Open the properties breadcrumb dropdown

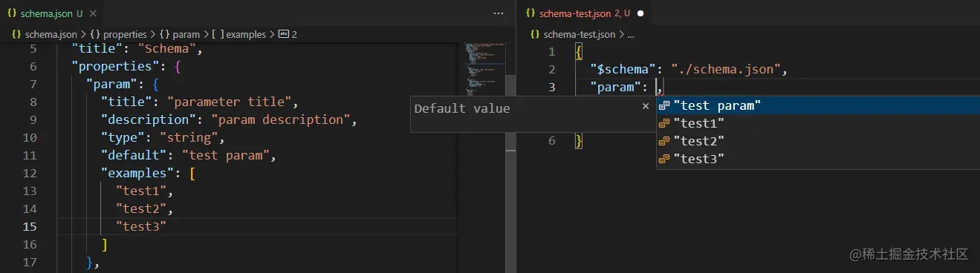[x=118, y=34]
